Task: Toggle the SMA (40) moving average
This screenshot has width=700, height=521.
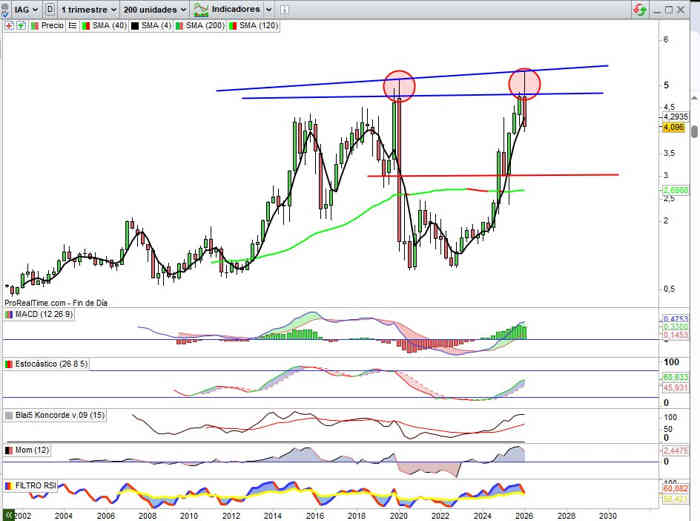Action: coord(102,25)
